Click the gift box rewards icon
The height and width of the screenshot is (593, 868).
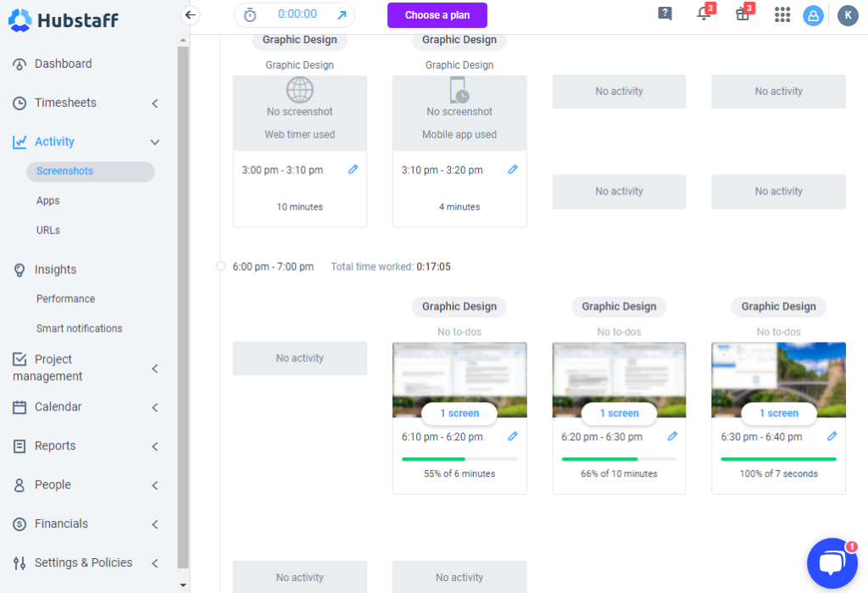742,14
